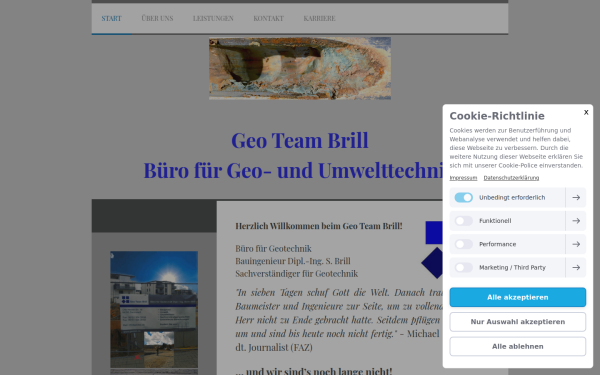600x375 pixels.
Task: Expand Performance details arrow
Action: 576,244
